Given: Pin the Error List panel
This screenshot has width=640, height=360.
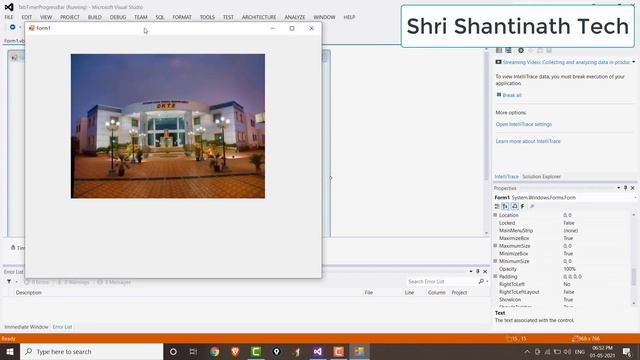Looking at the screenshot, I should (478, 271).
